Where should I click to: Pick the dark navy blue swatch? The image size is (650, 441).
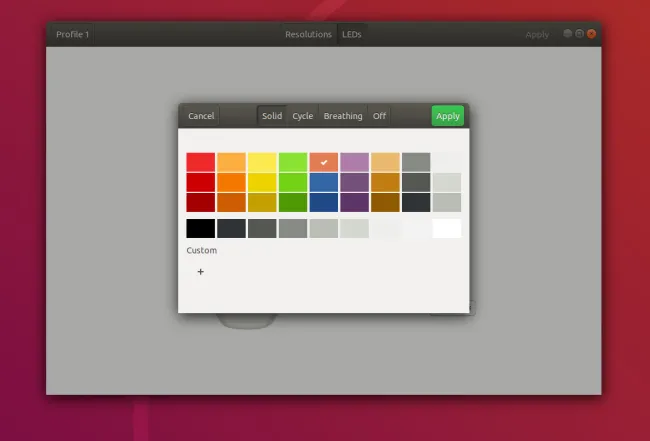324,202
